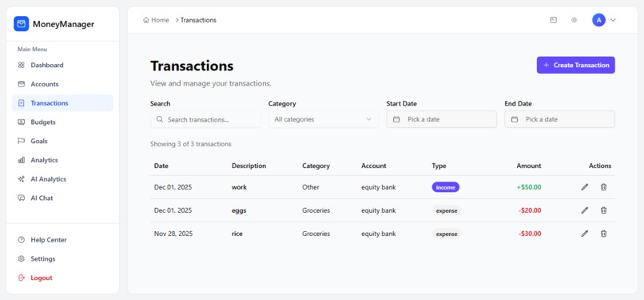Click the Type column header
Image resolution: width=644 pixels, height=300 pixels.
pos(439,166)
